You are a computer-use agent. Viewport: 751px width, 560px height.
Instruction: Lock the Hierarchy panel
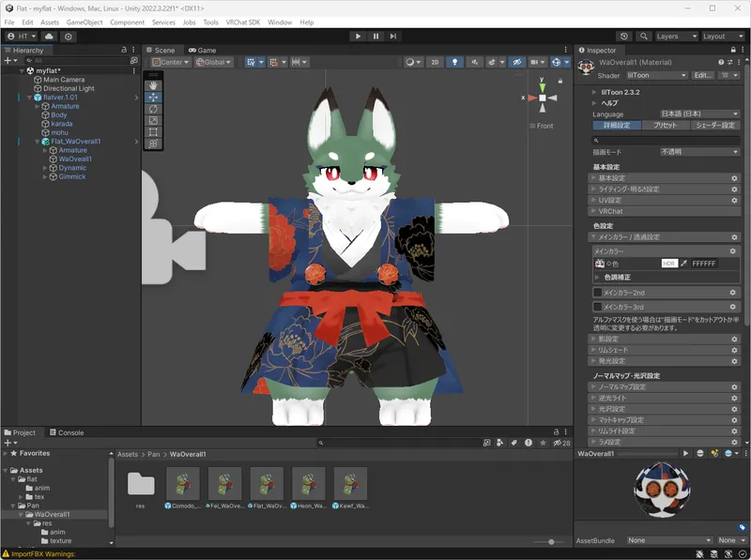pos(124,50)
